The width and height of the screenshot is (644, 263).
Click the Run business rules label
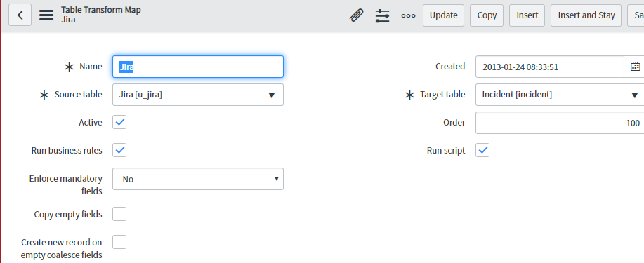coord(67,151)
